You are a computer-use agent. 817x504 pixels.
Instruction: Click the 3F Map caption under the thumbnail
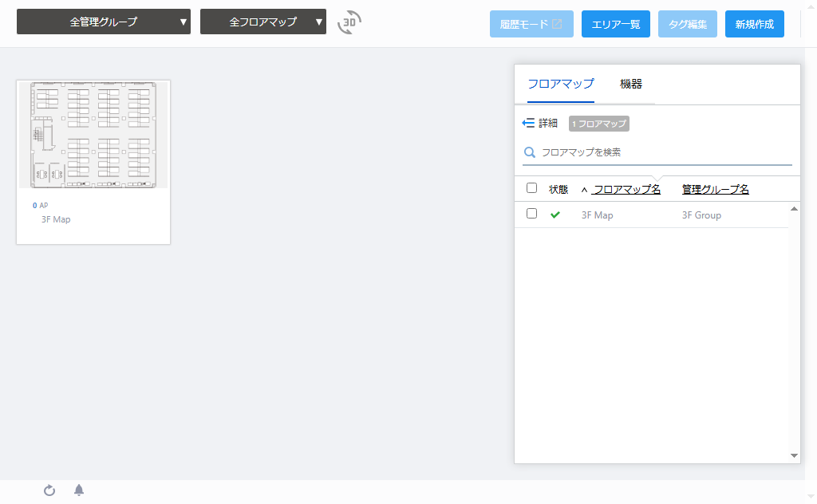(x=56, y=219)
